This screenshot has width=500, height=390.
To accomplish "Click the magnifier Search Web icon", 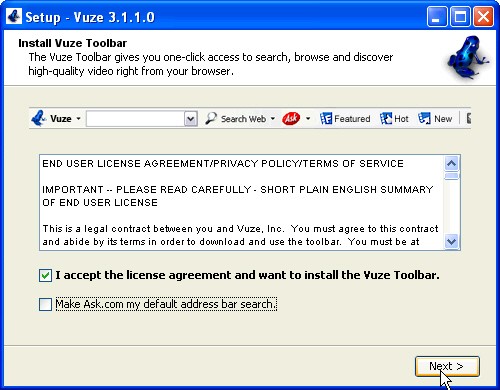I will tap(211, 118).
